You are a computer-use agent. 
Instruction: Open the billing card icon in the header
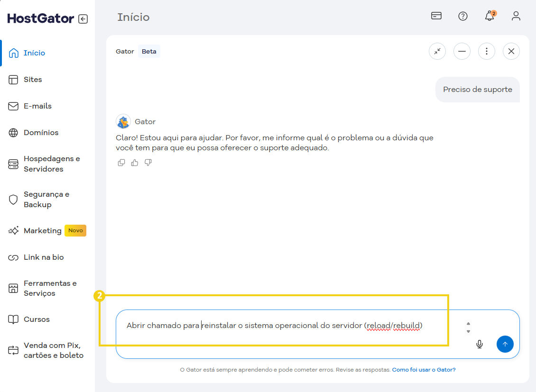(436, 16)
